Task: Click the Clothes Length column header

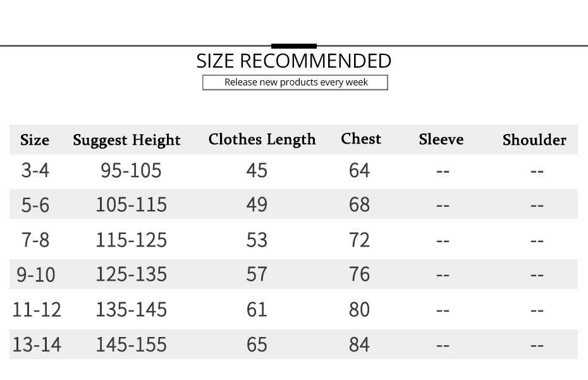Action: 262,139
